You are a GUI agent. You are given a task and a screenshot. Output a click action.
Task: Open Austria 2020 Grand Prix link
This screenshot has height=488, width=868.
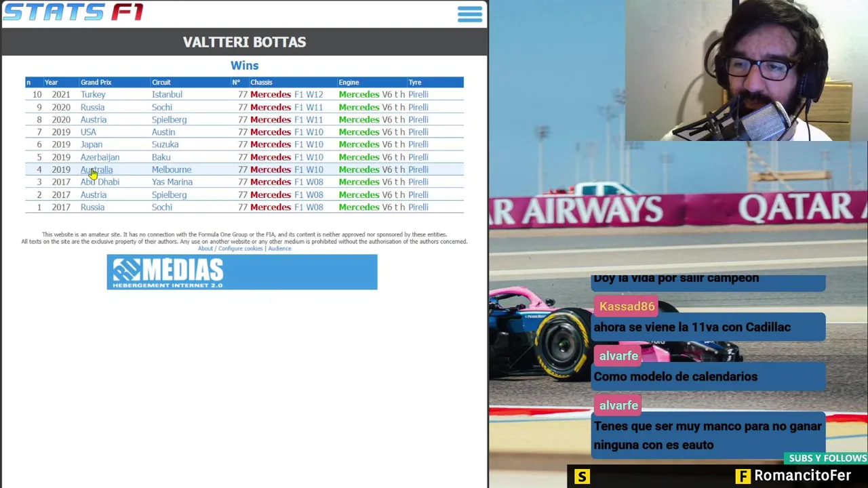click(x=94, y=119)
